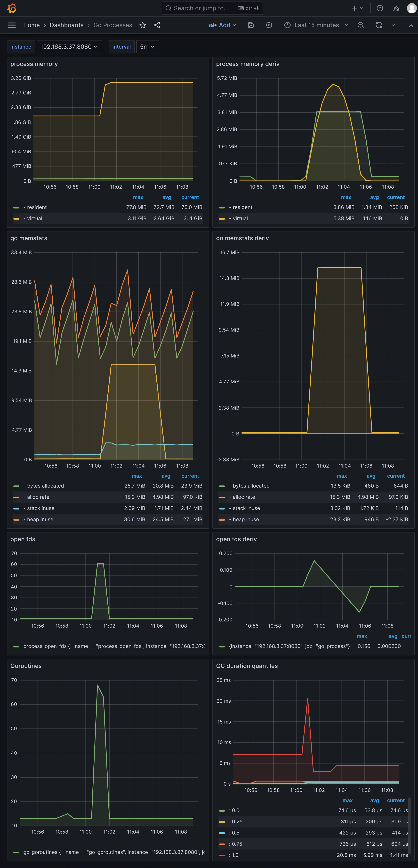Open go memstats deriv panel title
This screenshot has width=418, height=868.
(242, 238)
